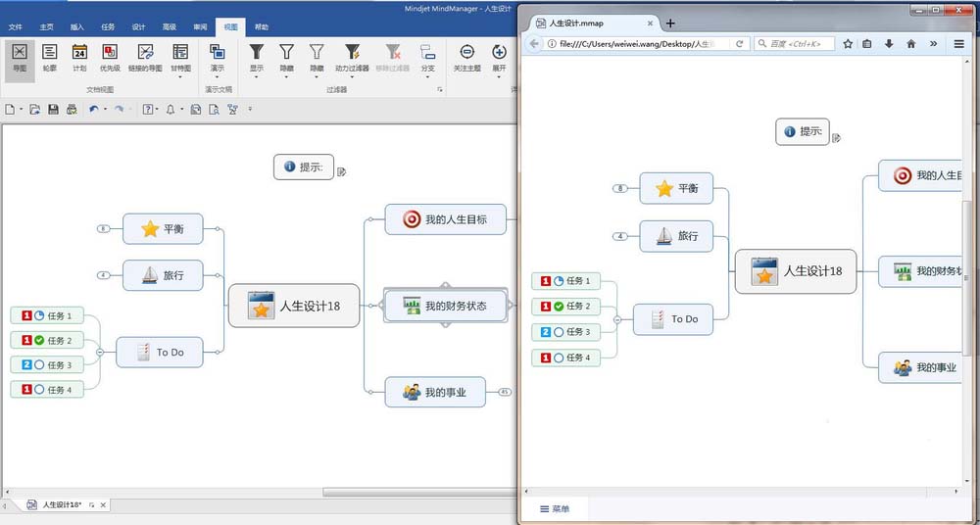Select browser tab 人生设计.mmap
This screenshot has height=525, width=980.
click(594, 24)
